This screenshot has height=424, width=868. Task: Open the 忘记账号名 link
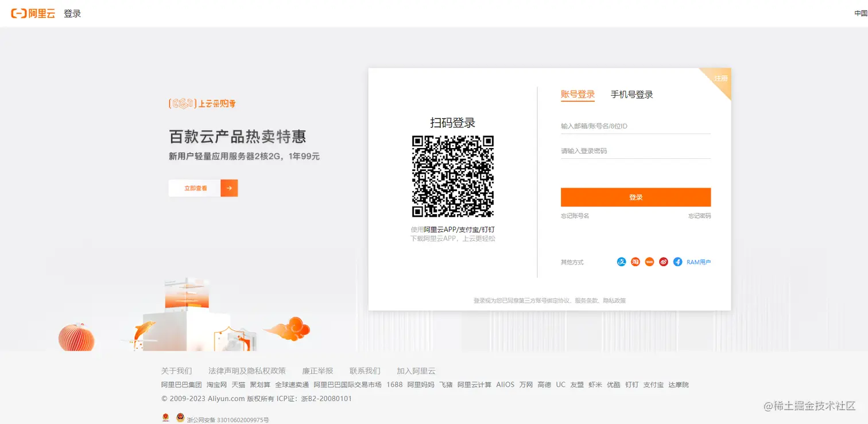pos(575,216)
